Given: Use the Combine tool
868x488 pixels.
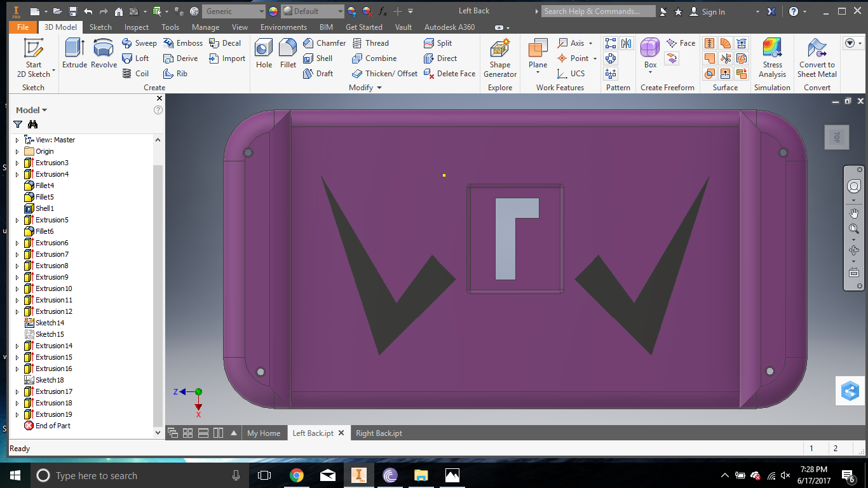Looking at the screenshot, I should [x=374, y=58].
